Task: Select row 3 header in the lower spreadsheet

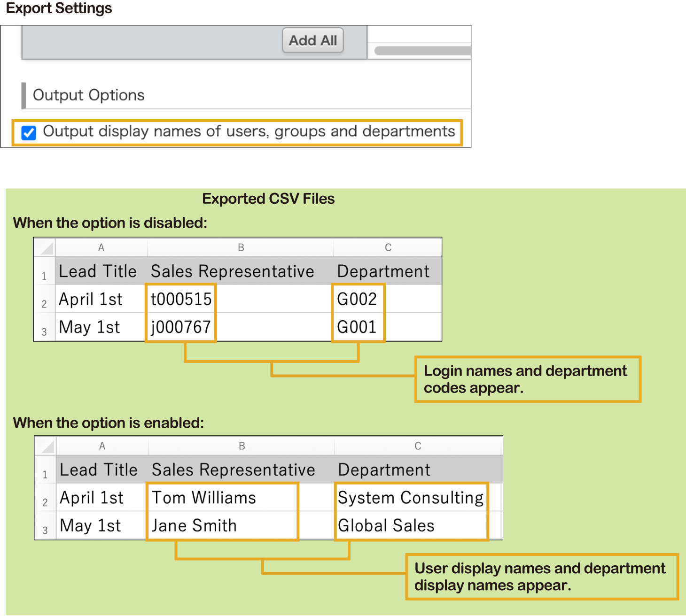Action: point(45,530)
